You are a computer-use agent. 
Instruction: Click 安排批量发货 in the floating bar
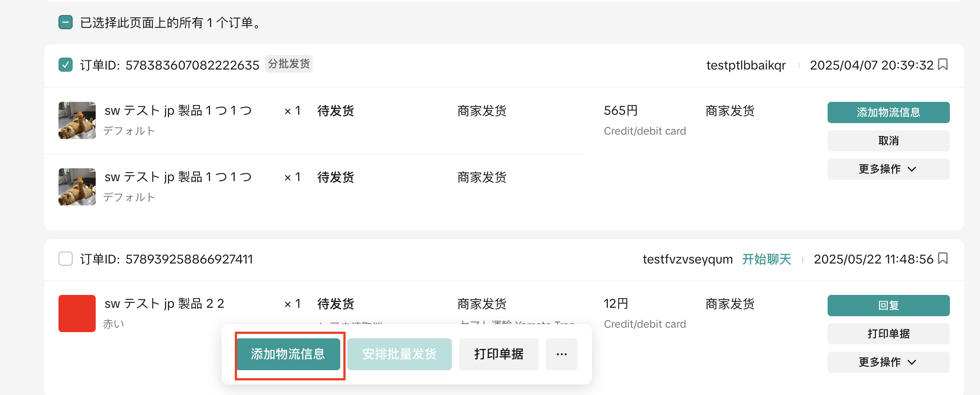[399, 354]
